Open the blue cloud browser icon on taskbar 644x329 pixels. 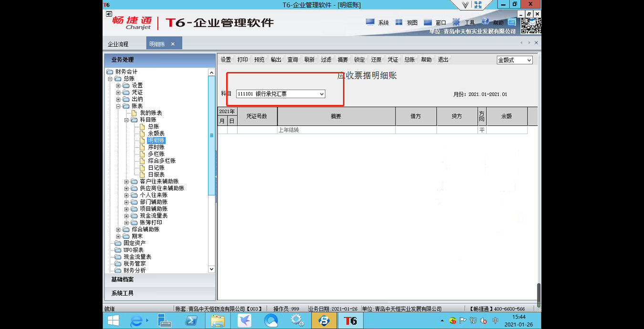(x=271, y=321)
